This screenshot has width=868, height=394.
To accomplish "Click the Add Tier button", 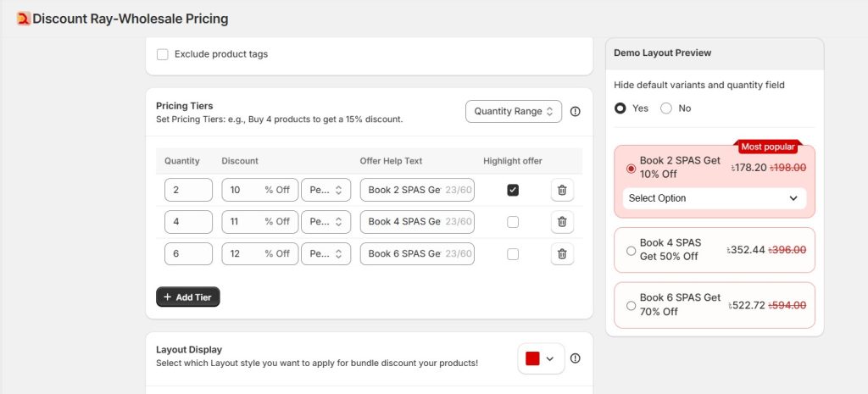I will pos(187,297).
